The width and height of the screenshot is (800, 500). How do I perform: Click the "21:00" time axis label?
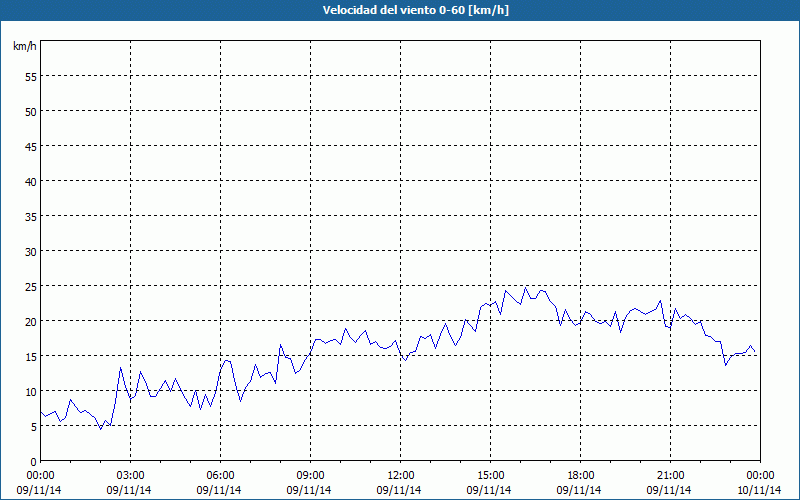coord(670,476)
